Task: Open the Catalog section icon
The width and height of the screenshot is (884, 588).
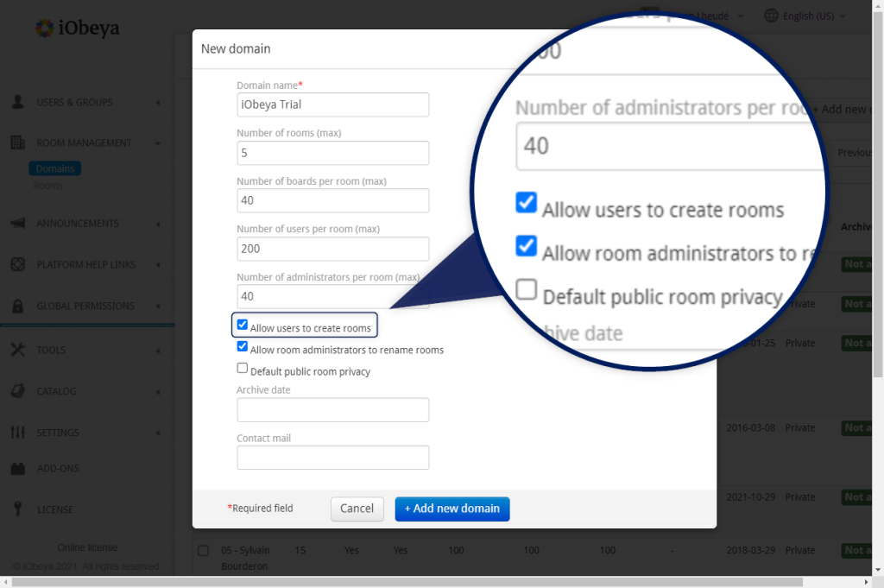Action: click(x=19, y=391)
